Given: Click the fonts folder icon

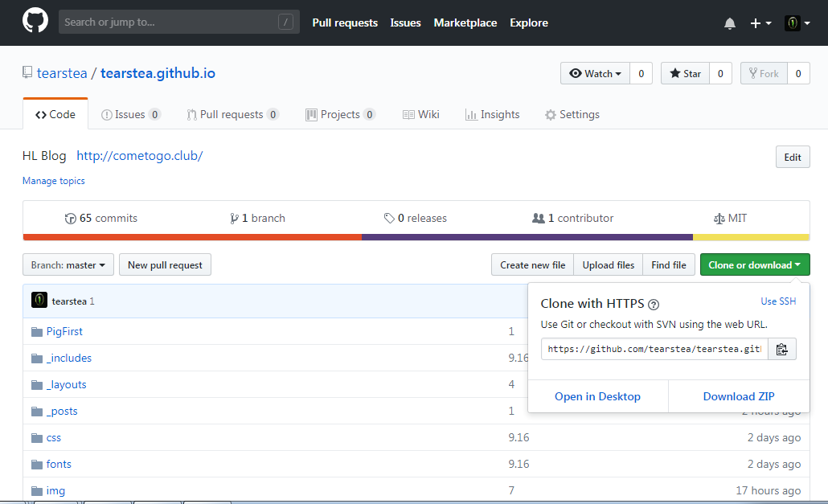Looking at the screenshot, I should coord(36,465).
